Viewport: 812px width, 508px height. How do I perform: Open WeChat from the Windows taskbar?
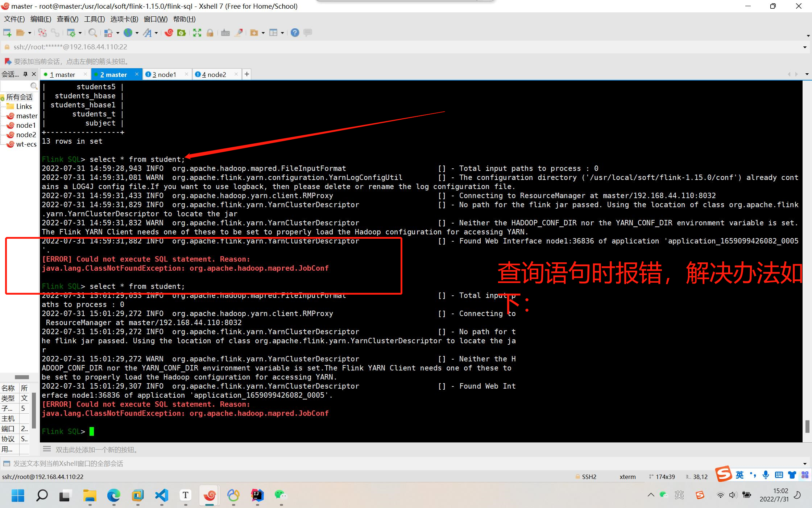(281, 495)
